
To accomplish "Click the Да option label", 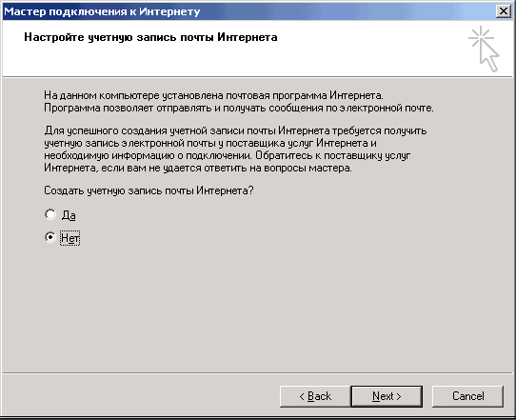I will click(x=69, y=215).
